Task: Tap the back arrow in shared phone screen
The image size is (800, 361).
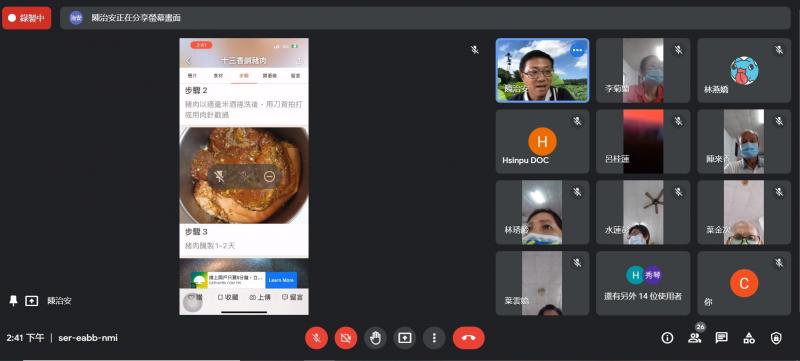Action: pyautogui.click(x=188, y=61)
